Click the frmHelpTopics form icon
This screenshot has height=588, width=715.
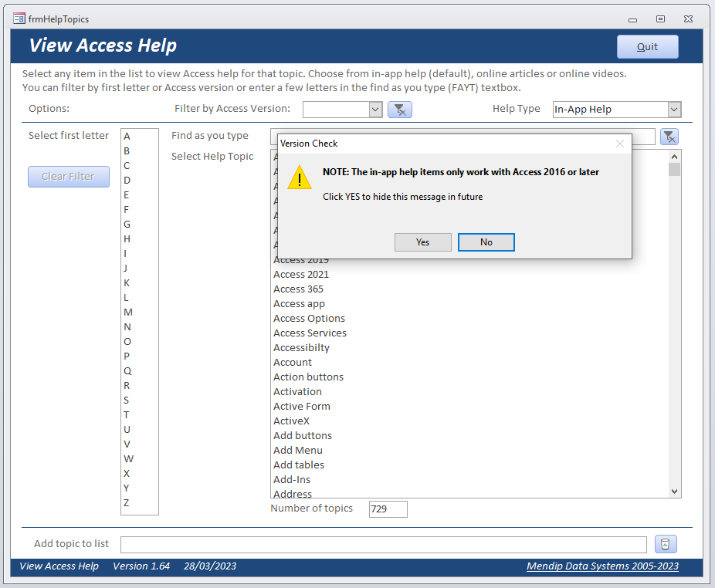[19, 19]
